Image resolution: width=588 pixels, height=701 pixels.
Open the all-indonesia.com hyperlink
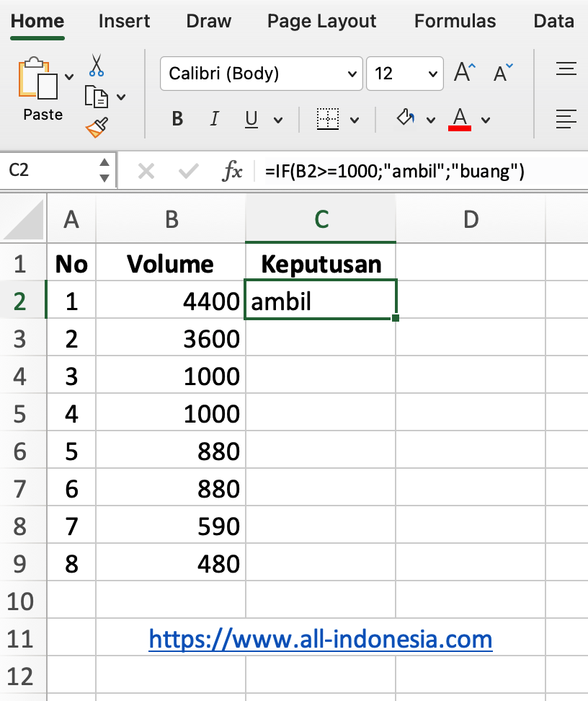pos(320,638)
